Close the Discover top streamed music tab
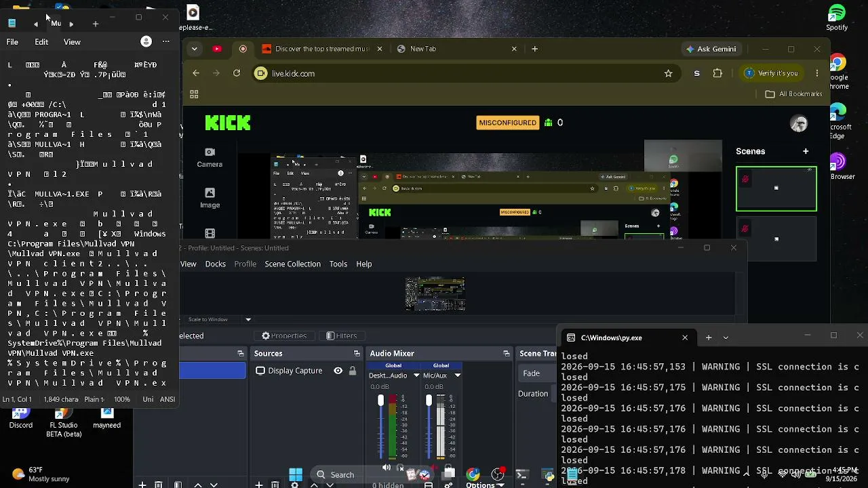868x488 pixels. click(x=380, y=49)
